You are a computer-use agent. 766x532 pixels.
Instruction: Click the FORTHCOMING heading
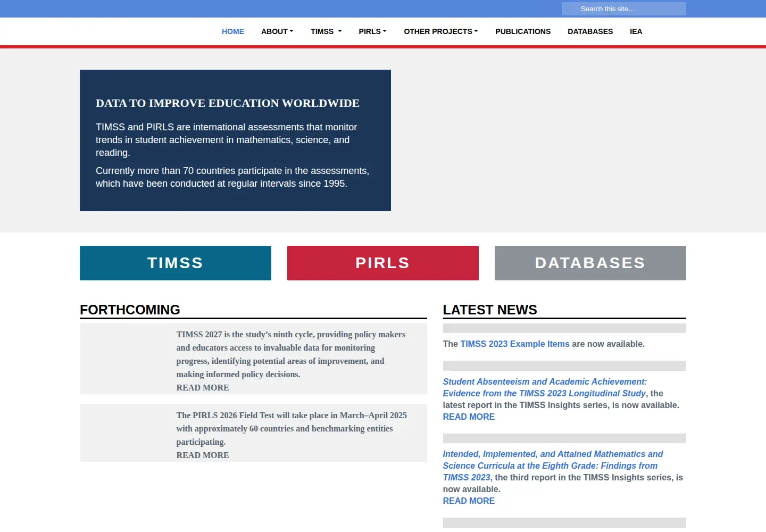click(x=130, y=310)
